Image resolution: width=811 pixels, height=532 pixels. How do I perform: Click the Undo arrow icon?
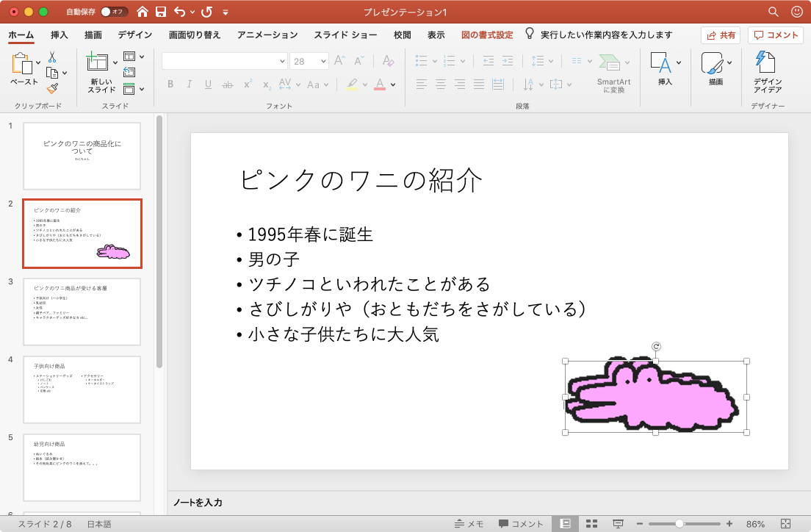click(180, 12)
